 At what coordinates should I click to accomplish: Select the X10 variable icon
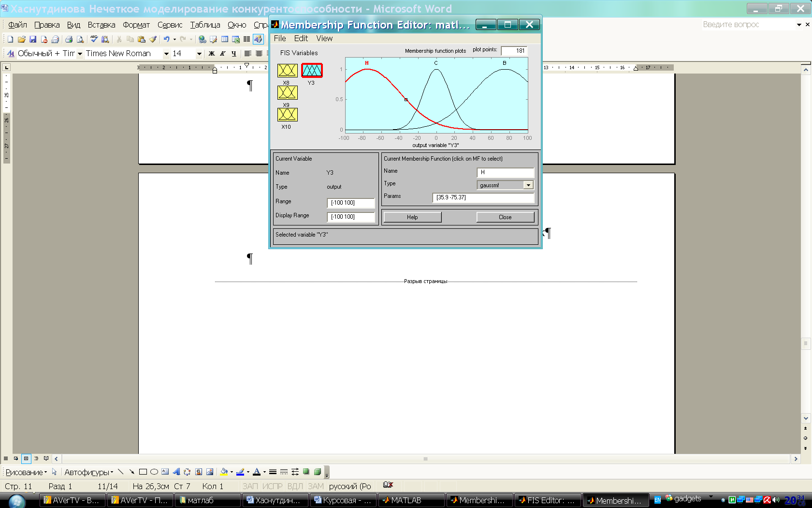point(288,115)
